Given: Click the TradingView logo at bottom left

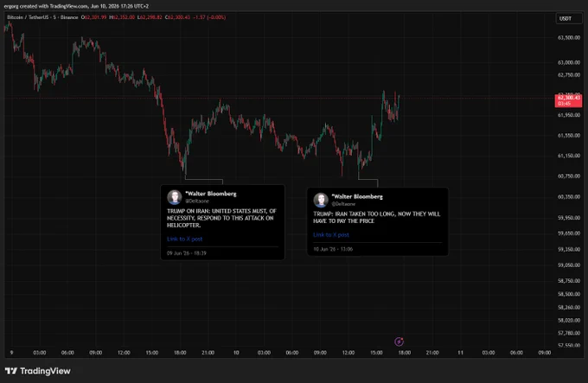Looking at the screenshot, I should pyautogui.click(x=37, y=371).
